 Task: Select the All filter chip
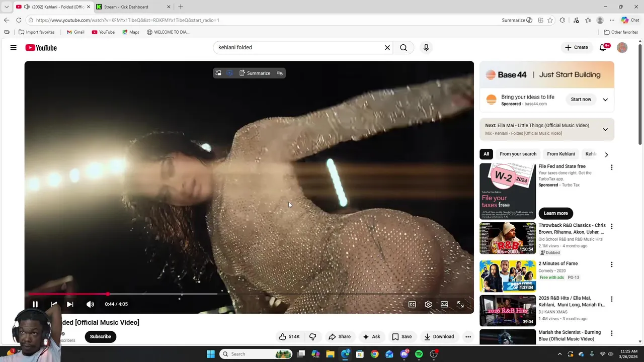[486, 154]
